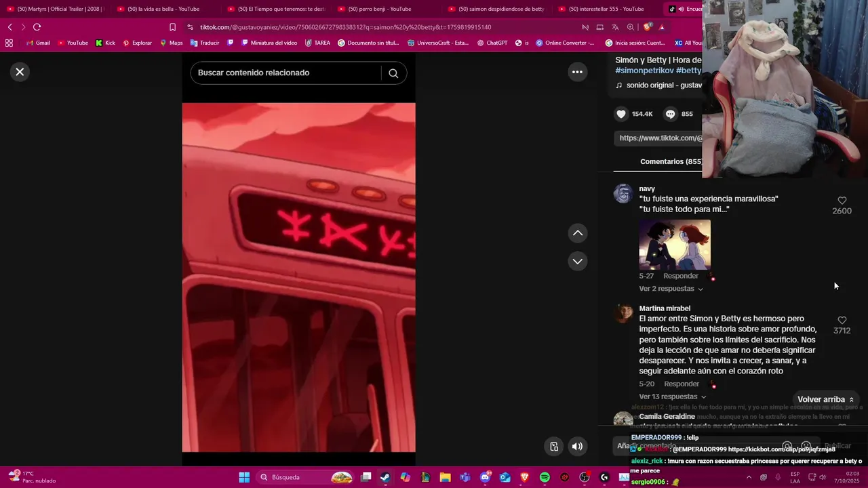This screenshot has height=488, width=868.
Task: Open Outlook from the taskbar
Action: 505,477
